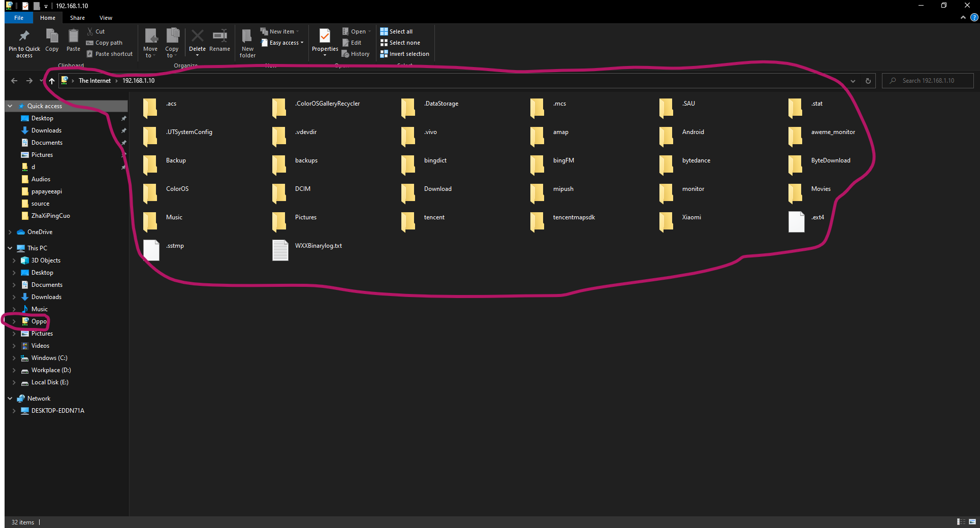Image resolution: width=980 pixels, height=528 pixels.
Task: Click The Internet breadcrumb
Action: point(94,81)
